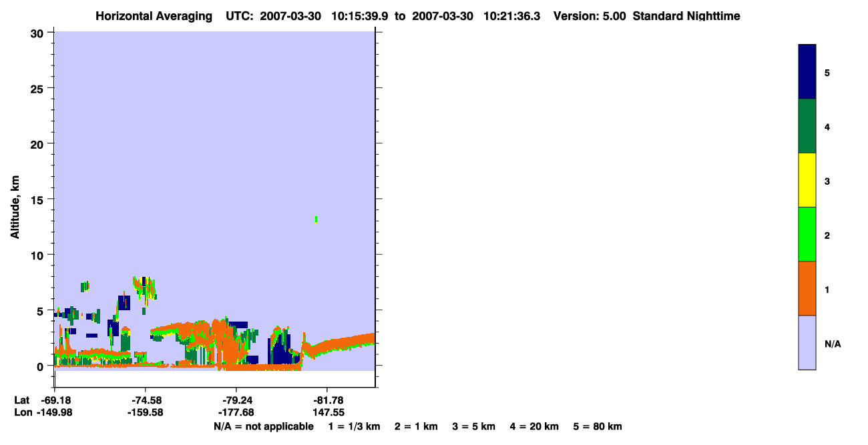Click the 20 altitude tick label

coord(39,144)
